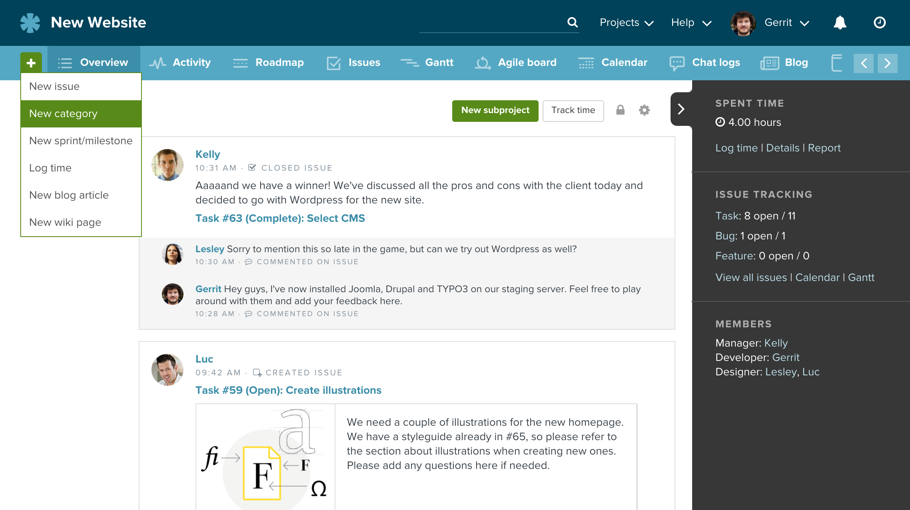This screenshot has width=910, height=510.
Task: Select New wiki page
Action: click(x=81, y=222)
